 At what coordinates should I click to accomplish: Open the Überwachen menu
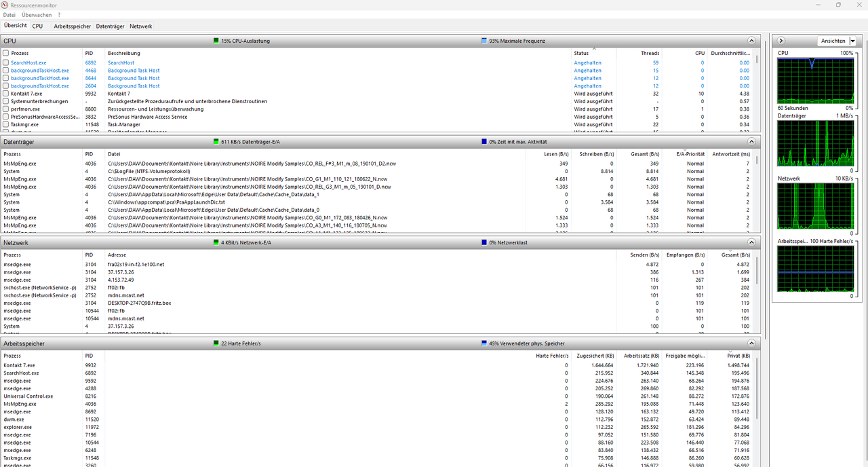(x=37, y=14)
